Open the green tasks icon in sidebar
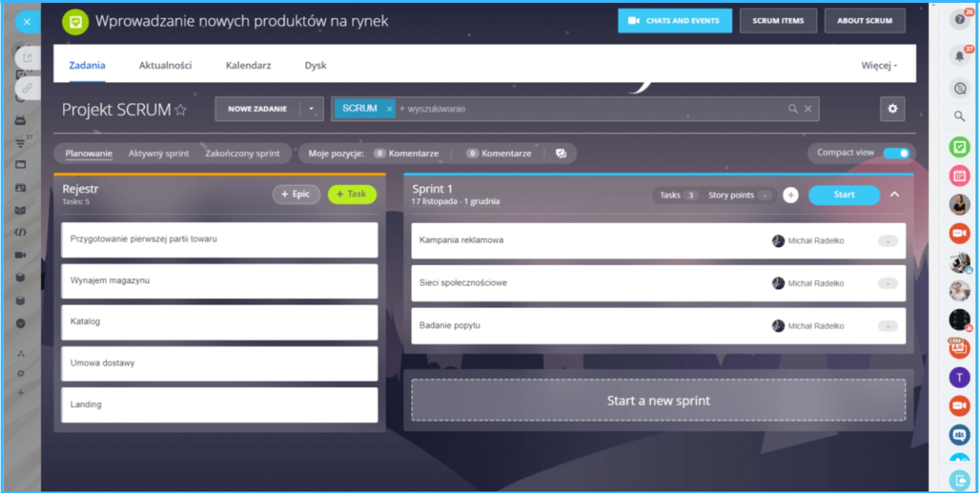Viewport: 980px width, 493px height. [x=959, y=147]
